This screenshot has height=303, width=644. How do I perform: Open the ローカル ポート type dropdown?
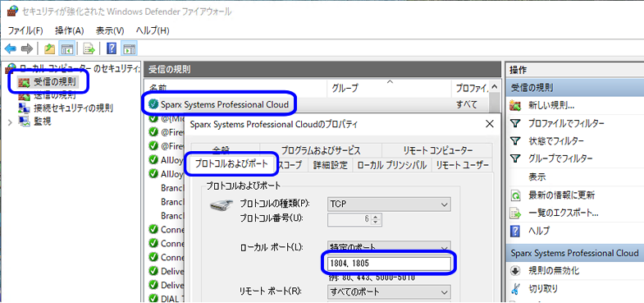[389, 247]
